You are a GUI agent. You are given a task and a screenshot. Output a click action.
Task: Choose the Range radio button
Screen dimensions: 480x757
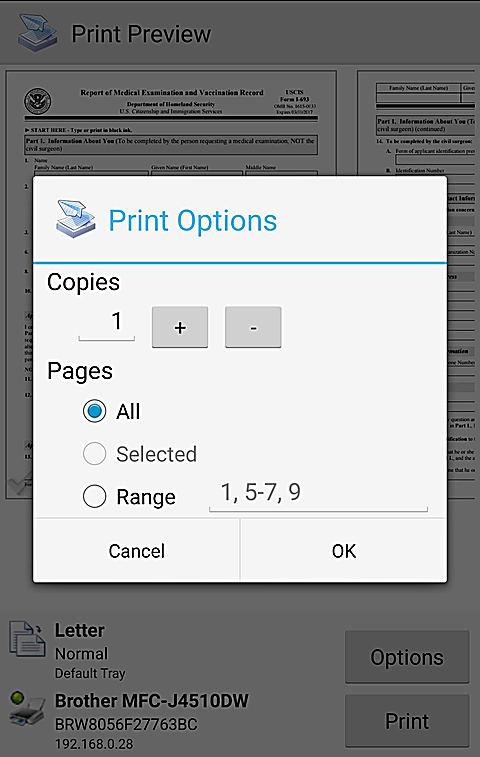click(x=94, y=496)
